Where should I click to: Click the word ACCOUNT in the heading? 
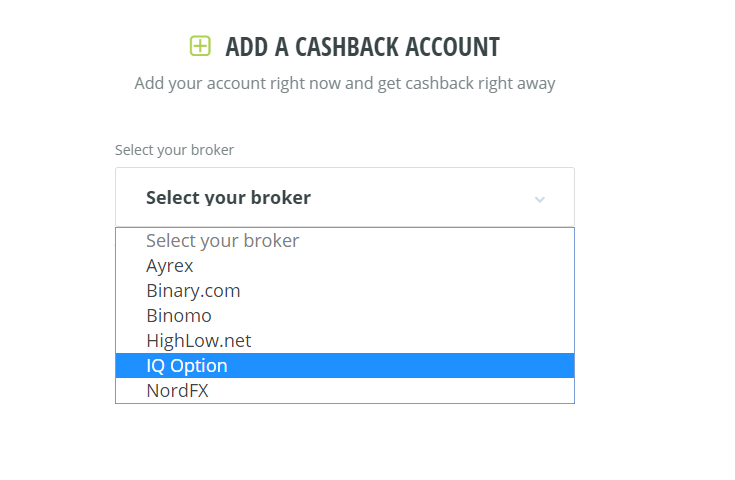(x=452, y=47)
